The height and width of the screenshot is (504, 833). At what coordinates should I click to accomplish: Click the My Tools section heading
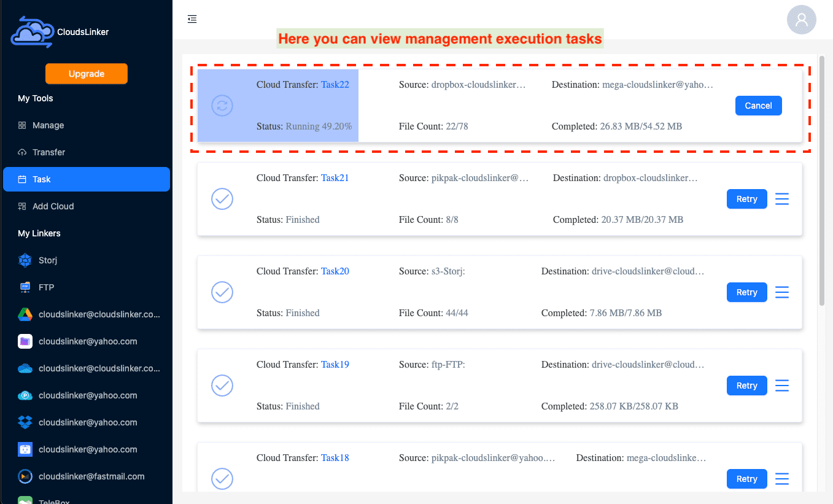pos(36,98)
